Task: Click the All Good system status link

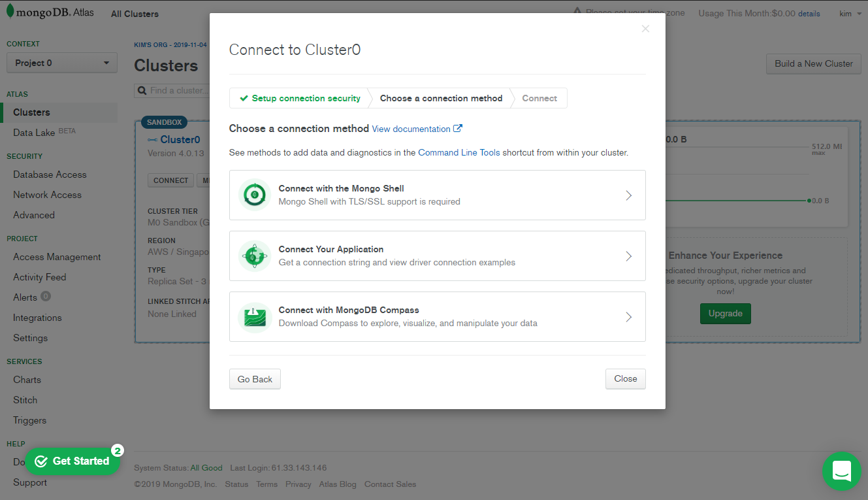Action: (x=206, y=468)
